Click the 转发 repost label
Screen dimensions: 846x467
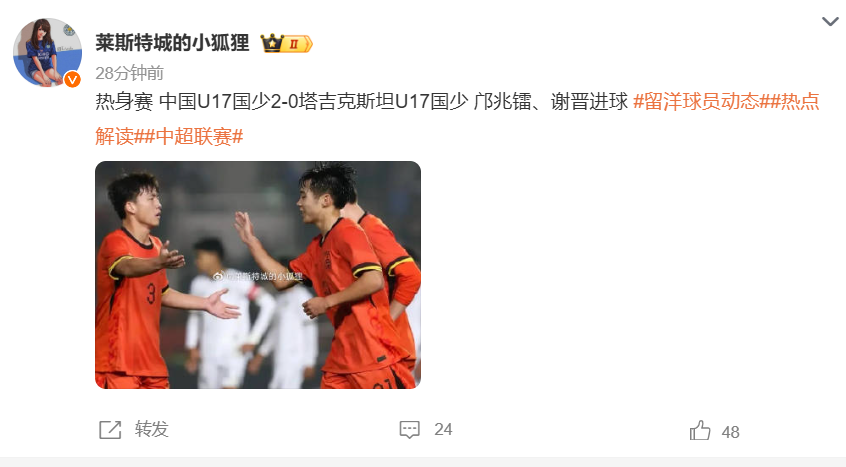tap(152, 429)
